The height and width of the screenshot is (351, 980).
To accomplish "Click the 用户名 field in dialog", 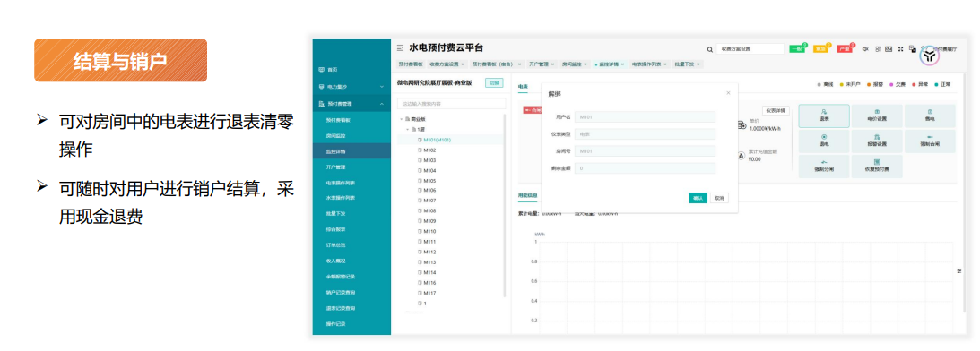I will click(645, 116).
